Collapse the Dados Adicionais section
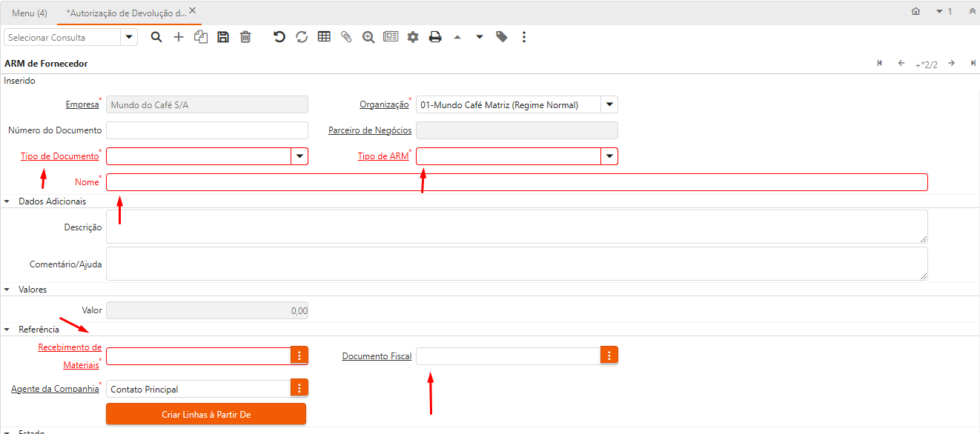This screenshot has height=434, width=980. coord(7,201)
